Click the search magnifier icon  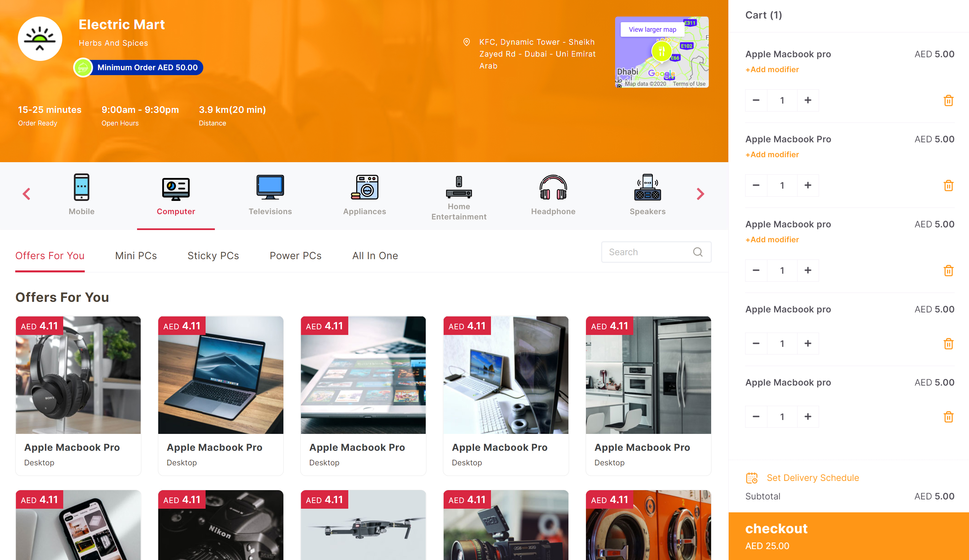click(698, 252)
